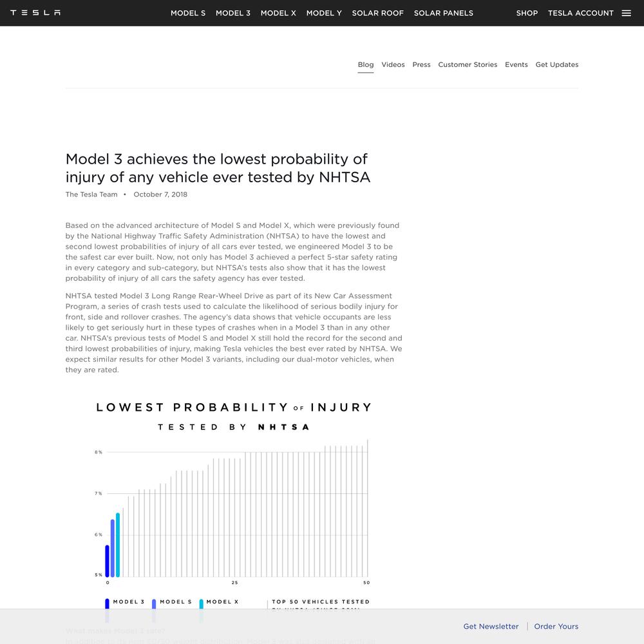Click the 5% axis label
The width and height of the screenshot is (644, 644).
click(99, 575)
